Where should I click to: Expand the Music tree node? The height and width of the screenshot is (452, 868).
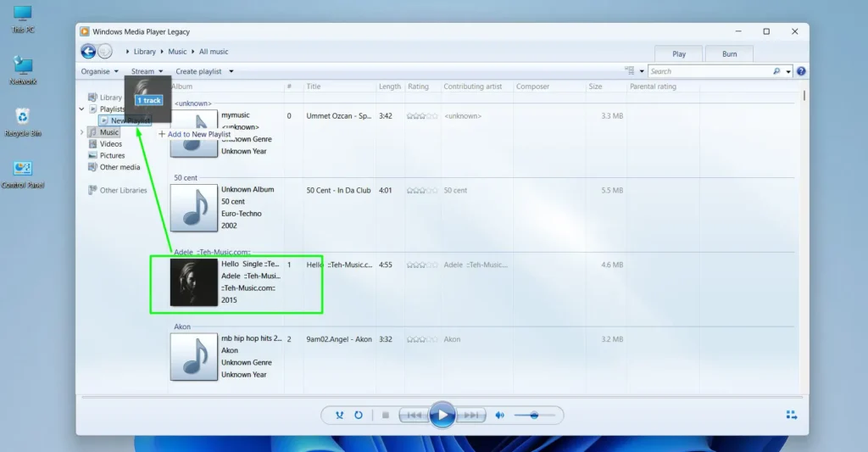click(x=82, y=132)
